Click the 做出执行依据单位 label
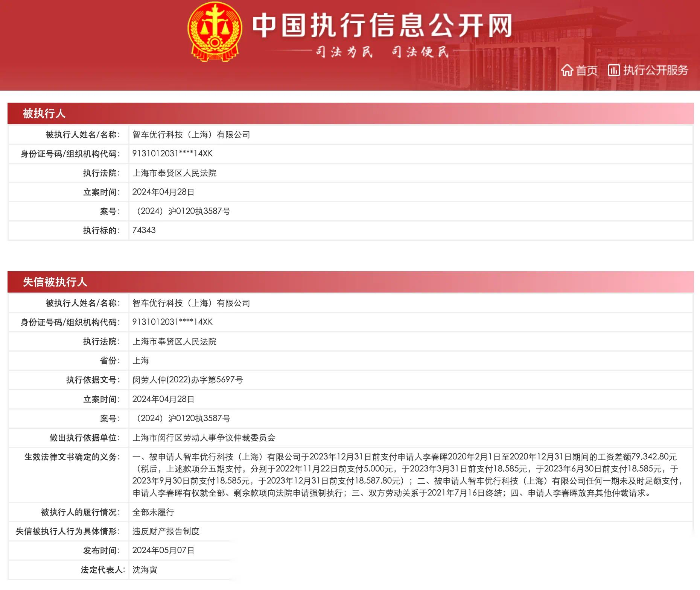The height and width of the screenshot is (590, 700). coord(85,438)
